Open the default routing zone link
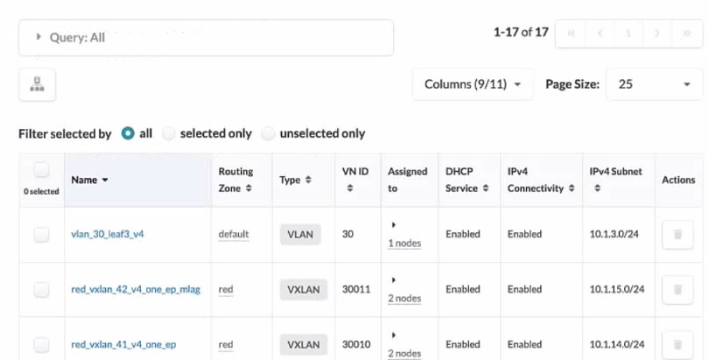Image resolution: width=708 pixels, height=360 pixels. [233, 234]
